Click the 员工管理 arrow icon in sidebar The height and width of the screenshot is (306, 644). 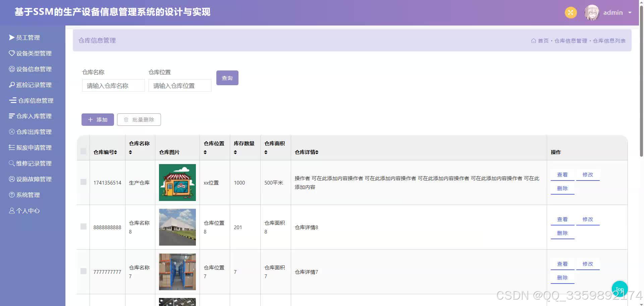coord(12,37)
